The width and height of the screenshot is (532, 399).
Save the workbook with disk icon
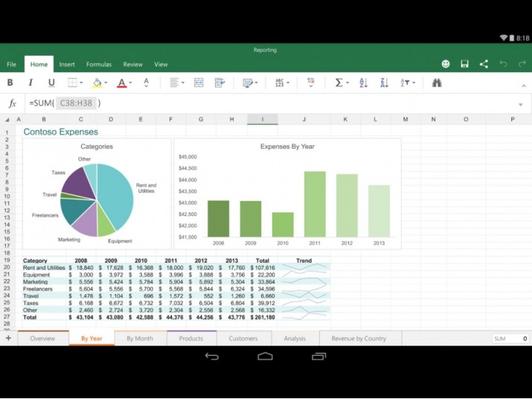(464, 64)
